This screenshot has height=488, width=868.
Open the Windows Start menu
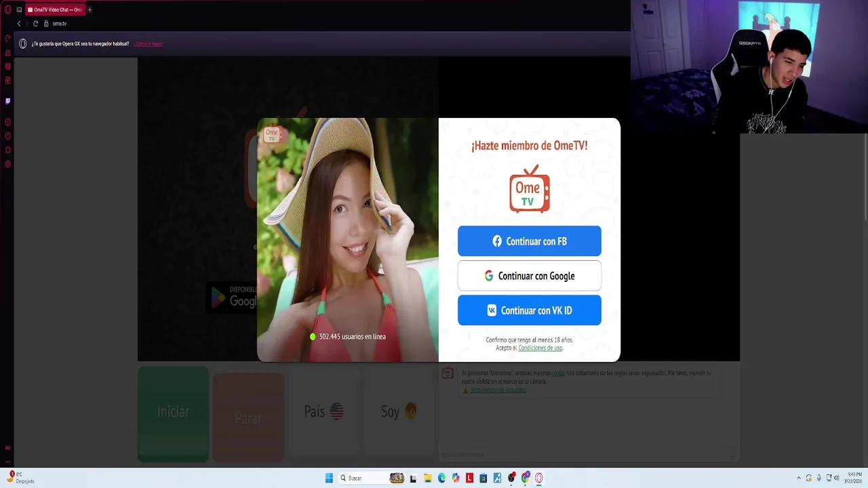point(329,478)
